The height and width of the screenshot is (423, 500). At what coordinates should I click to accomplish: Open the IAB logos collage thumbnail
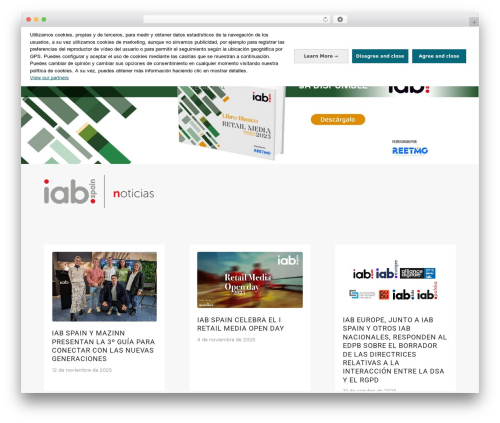tap(395, 280)
